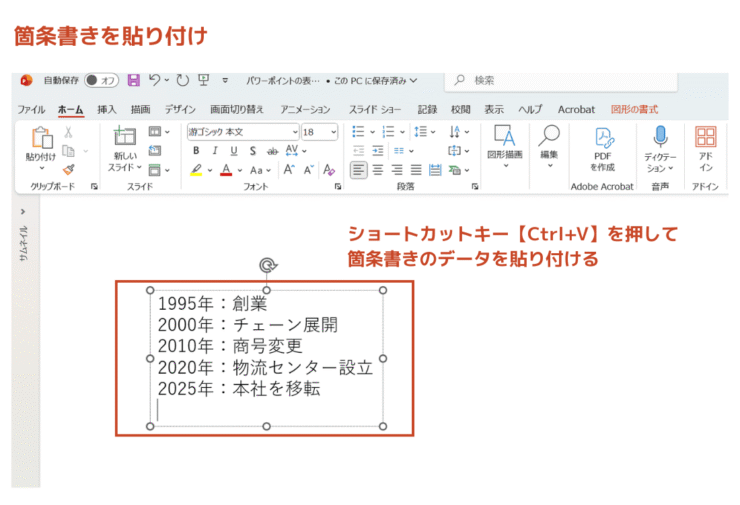Image resolution: width=740 pixels, height=505 pixels.
Task: Open the File (ファイル) tab
Action: pyautogui.click(x=31, y=109)
